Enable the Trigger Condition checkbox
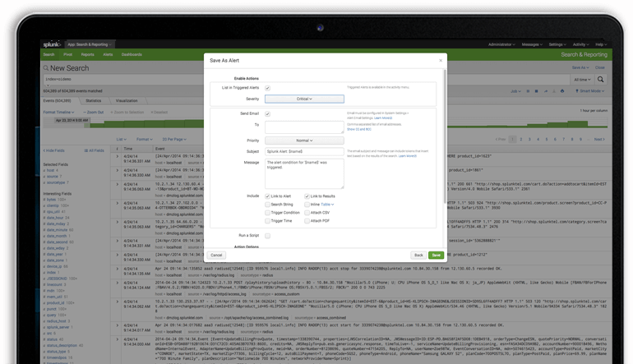The height and width of the screenshot is (364, 633). pos(267,213)
